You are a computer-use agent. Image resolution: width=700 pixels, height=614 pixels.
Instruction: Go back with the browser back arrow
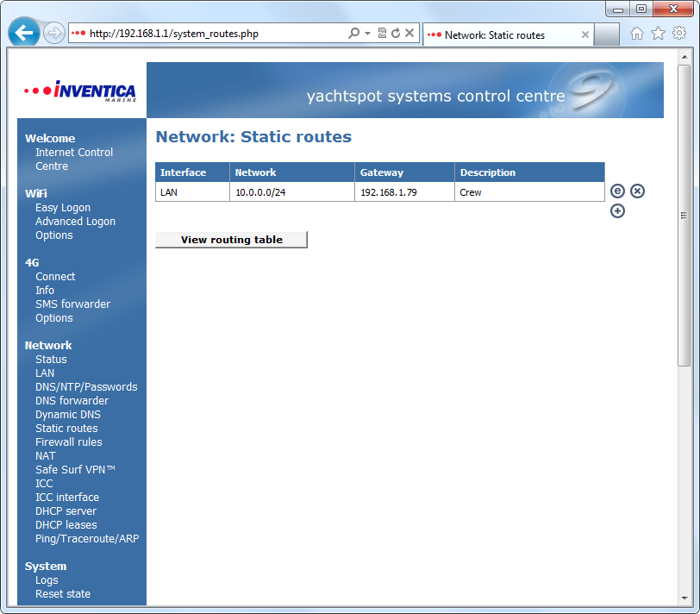coord(23,33)
